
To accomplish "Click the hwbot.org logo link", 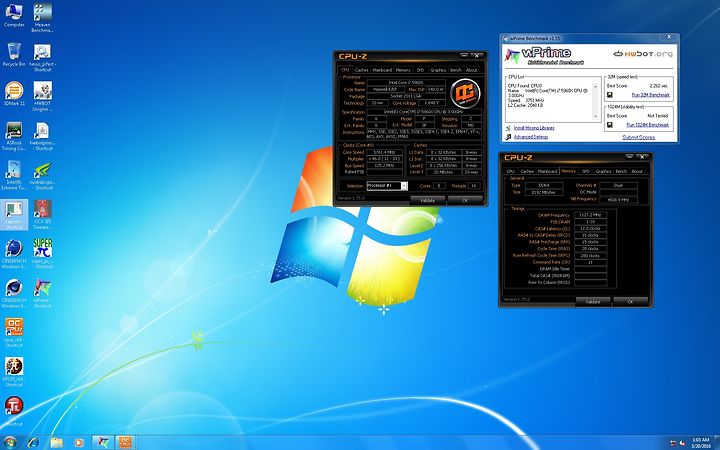I will (643, 54).
